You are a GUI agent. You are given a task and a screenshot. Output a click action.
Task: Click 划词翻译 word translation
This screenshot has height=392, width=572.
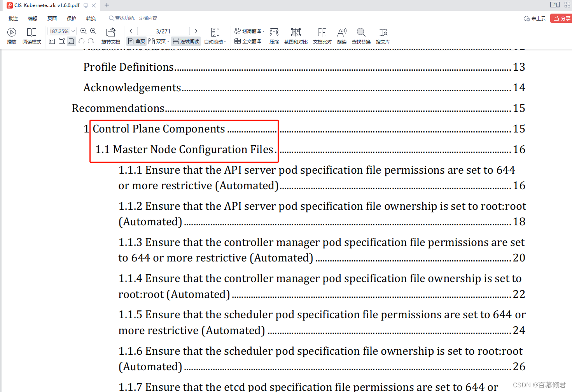point(248,31)
